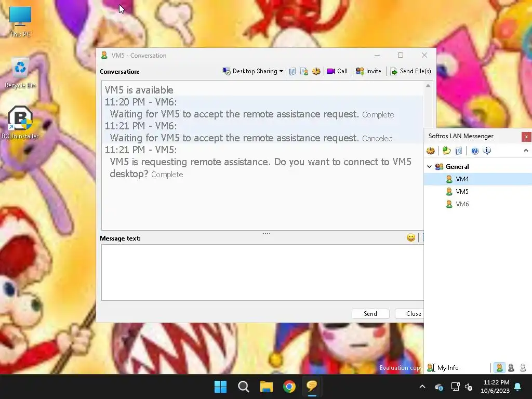Open received files folder icon in Messenger panel

[x=447, y=151]
